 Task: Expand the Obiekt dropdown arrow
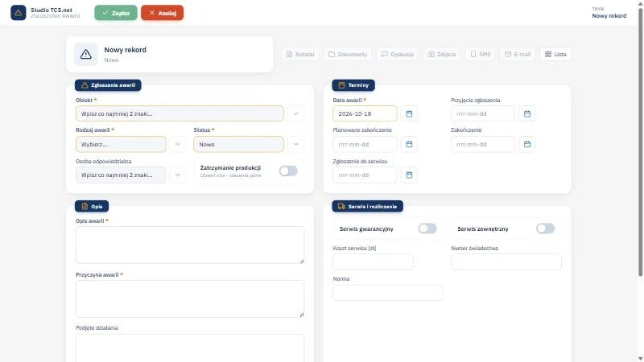click(x=295, y=113)
